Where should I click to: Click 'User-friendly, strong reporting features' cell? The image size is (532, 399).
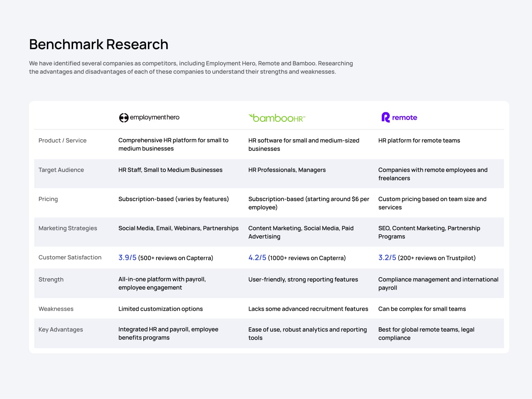[303, 279]
